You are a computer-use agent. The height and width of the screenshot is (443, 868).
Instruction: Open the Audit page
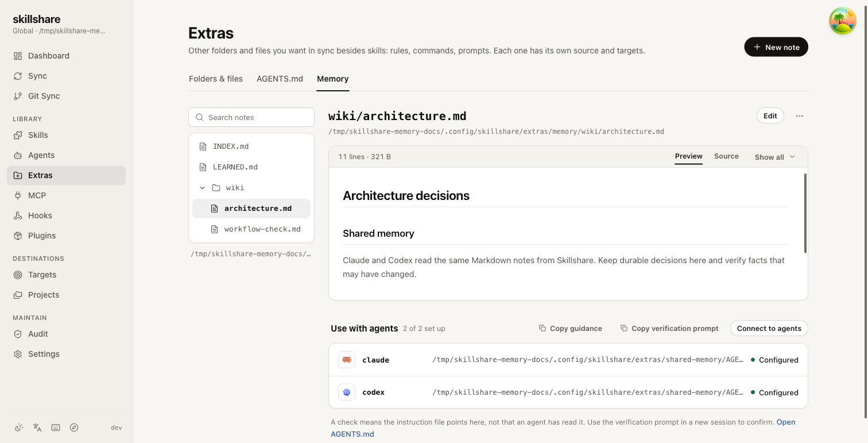[66, 334]
